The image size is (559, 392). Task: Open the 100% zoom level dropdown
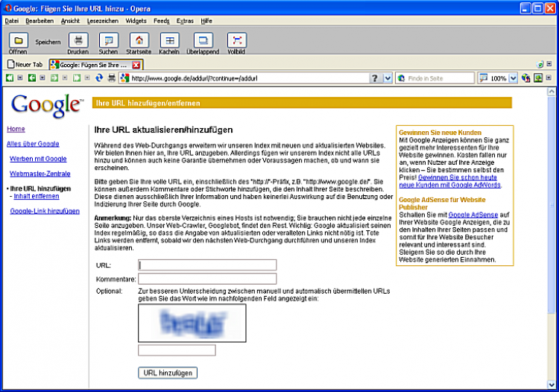(514, 78)
